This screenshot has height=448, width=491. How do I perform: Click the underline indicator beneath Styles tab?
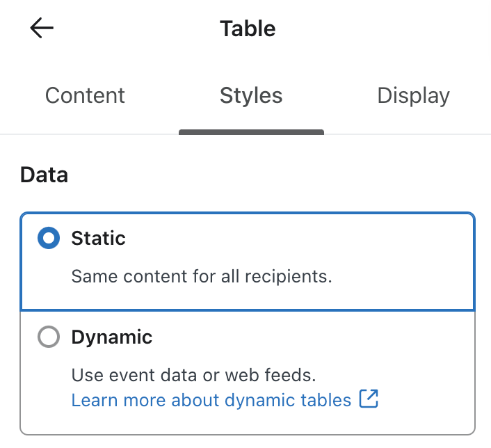click(x=251, y=131)
